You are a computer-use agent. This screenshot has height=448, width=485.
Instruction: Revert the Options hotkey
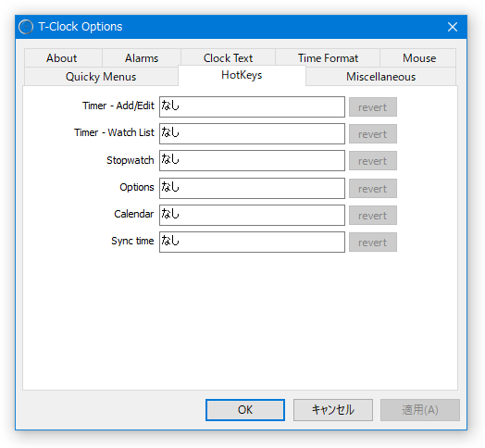point(373,189)
